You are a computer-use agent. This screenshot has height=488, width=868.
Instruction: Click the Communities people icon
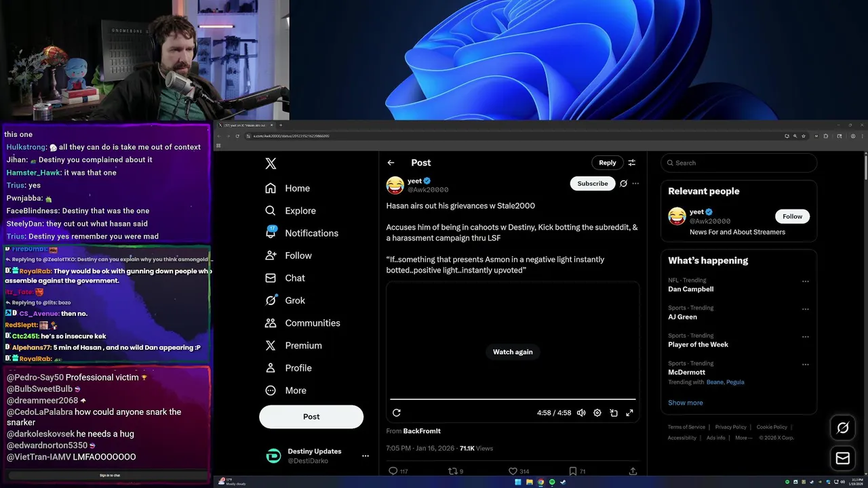click(x=271, y=323)
